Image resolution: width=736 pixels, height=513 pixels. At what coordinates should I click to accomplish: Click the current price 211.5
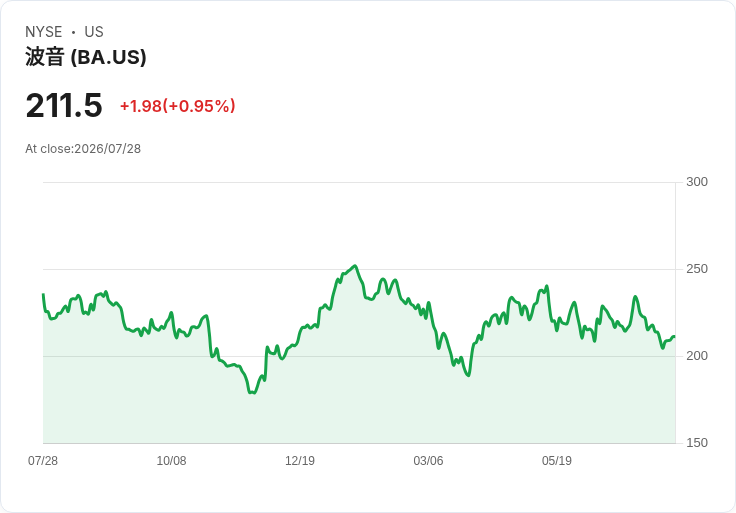click(x=64, y=105)
